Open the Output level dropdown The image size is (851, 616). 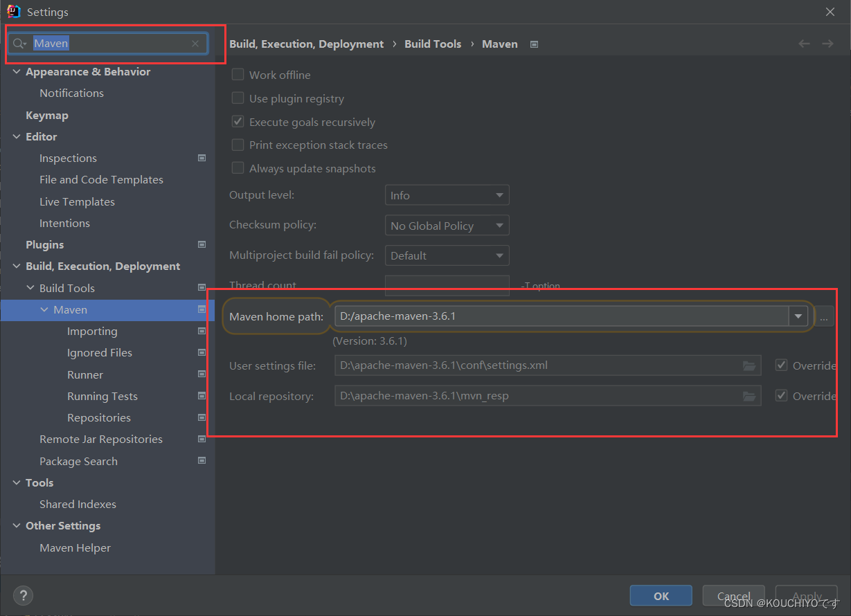[x=447, y=195]
